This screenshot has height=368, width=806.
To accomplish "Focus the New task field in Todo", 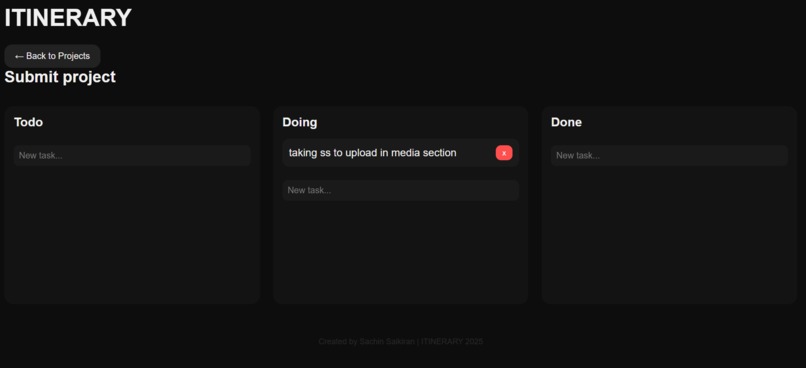I will coord(132,155).
